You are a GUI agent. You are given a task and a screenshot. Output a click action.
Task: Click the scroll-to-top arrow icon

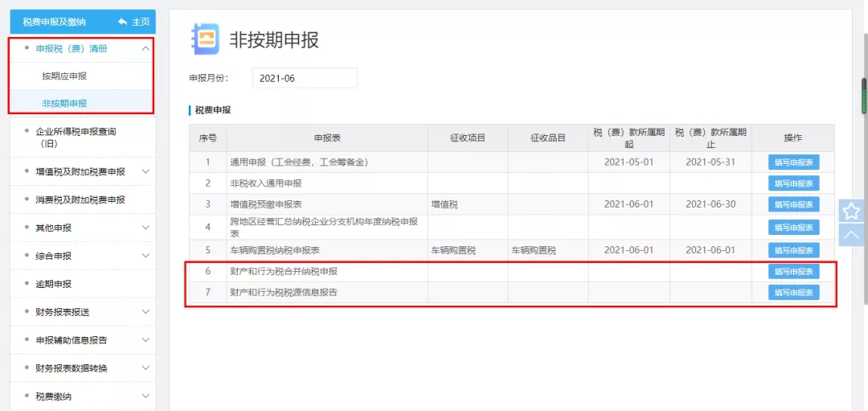pyautogui.click(x=850, y=235)
